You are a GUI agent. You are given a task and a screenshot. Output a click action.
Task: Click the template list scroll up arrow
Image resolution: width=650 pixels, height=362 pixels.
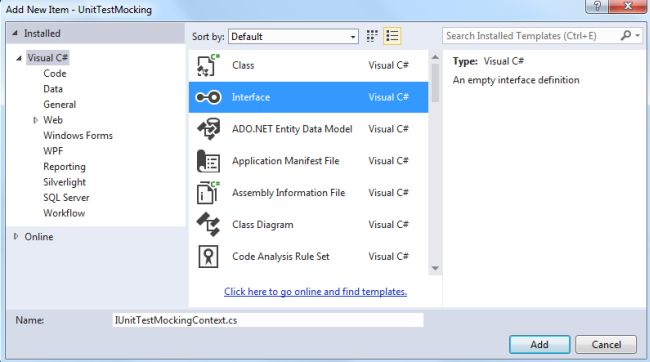pyautogui.click(x=435, y=57)
